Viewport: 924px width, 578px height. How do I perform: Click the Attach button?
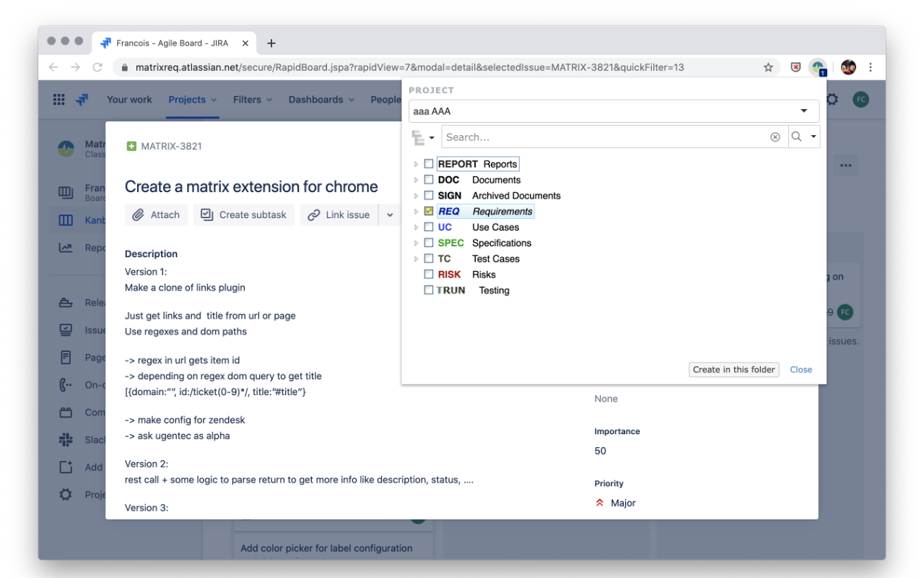click(x=157, y=215)
